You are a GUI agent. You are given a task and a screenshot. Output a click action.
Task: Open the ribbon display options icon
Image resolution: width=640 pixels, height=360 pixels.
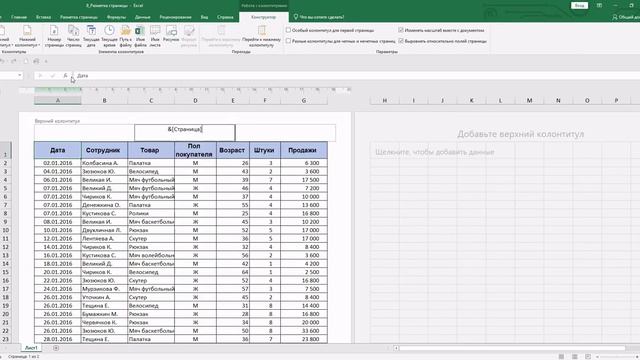(599, 5)
